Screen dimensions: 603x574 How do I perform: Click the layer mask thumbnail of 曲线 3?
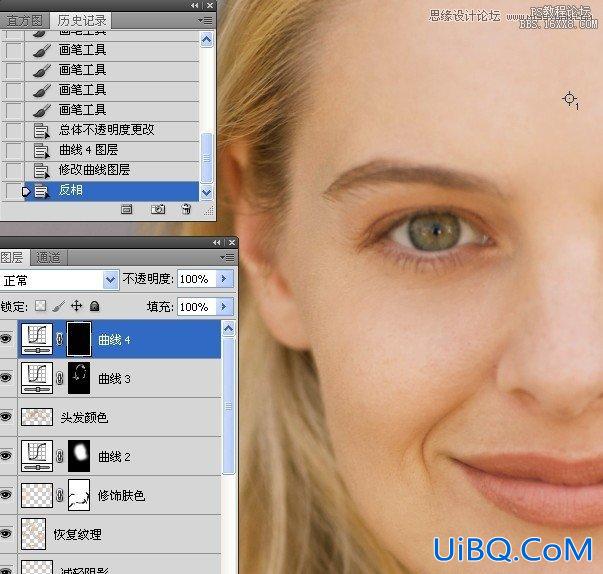pyautogui.click(x=79, y=378)
